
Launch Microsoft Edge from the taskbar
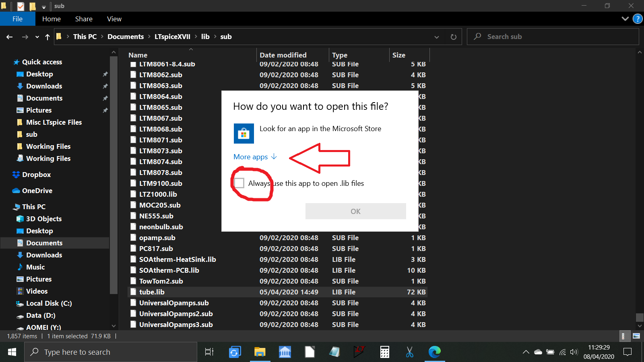click(x=435, y=352)
